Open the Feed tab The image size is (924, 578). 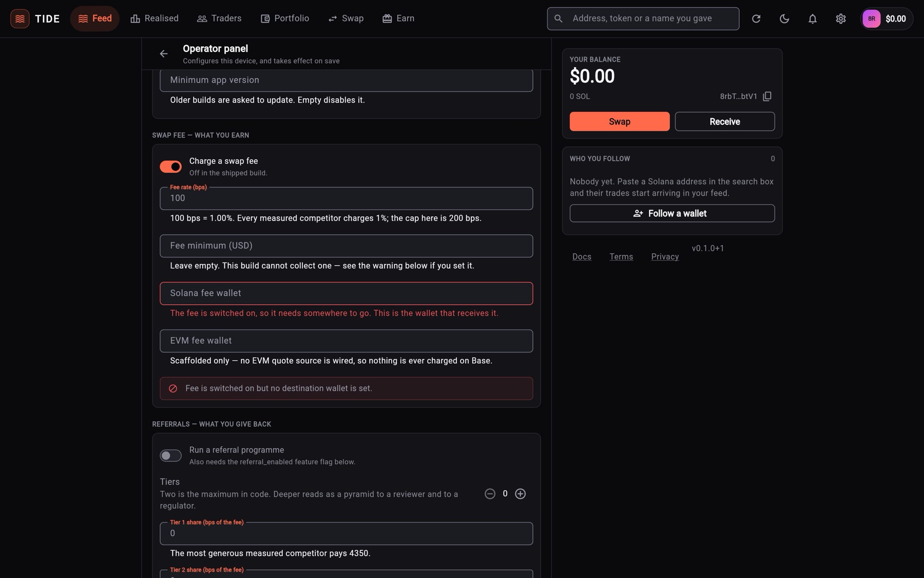[95, 18]
